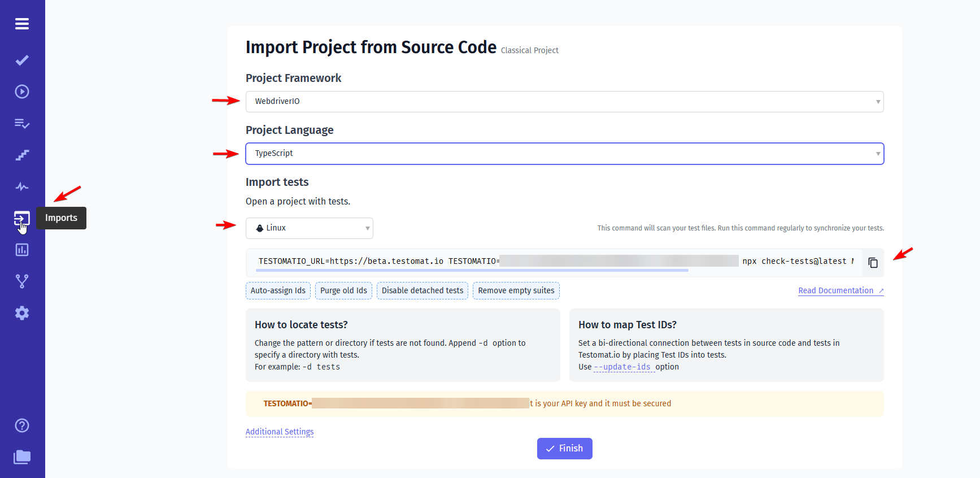This screenshot has width=980, height=478.
Task: Open Runs play icon in sidebar
Action: coord(22,92)
